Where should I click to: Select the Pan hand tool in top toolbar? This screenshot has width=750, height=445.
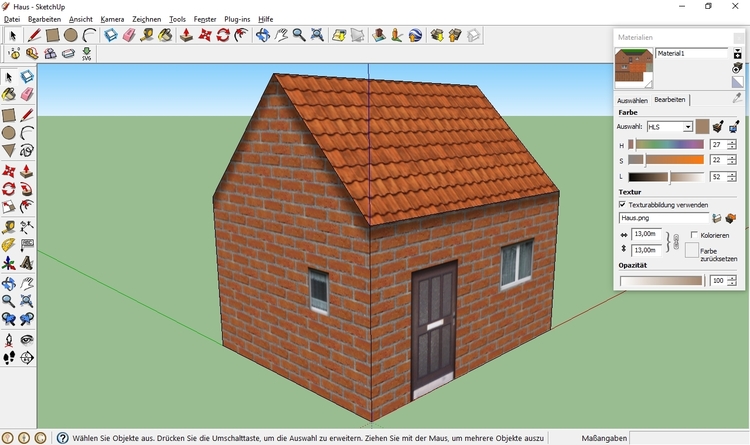coord(281,35)
